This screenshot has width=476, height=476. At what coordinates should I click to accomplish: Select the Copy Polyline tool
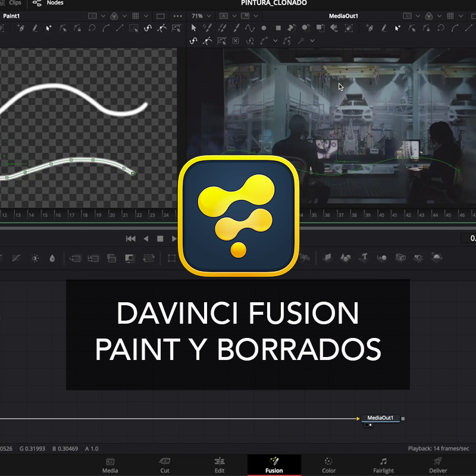coord(292,28)
